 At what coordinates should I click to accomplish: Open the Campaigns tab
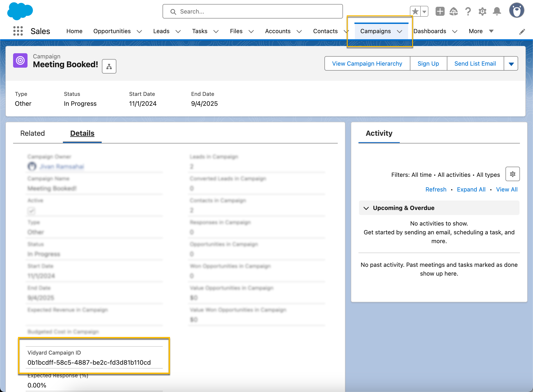pos(375,31)
